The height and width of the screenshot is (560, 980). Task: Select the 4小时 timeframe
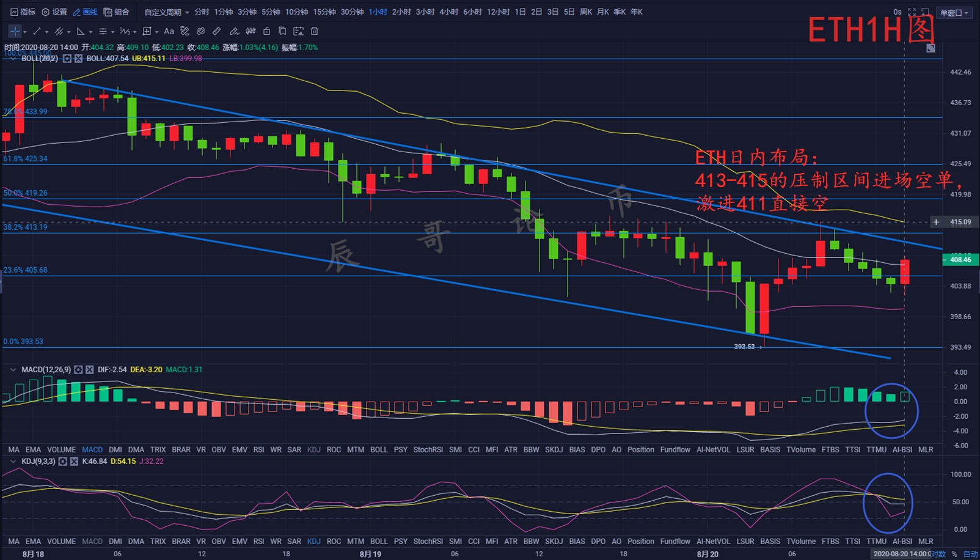(448, 12)
